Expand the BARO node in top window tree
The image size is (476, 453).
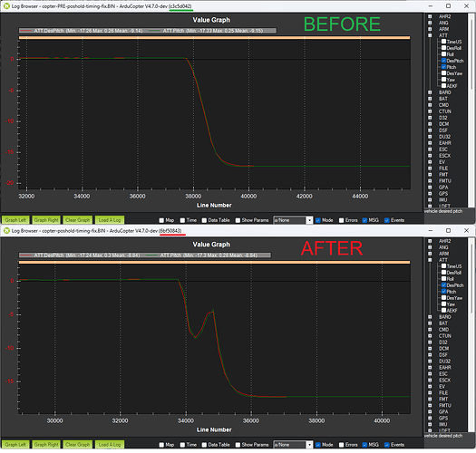coord(430,92)
